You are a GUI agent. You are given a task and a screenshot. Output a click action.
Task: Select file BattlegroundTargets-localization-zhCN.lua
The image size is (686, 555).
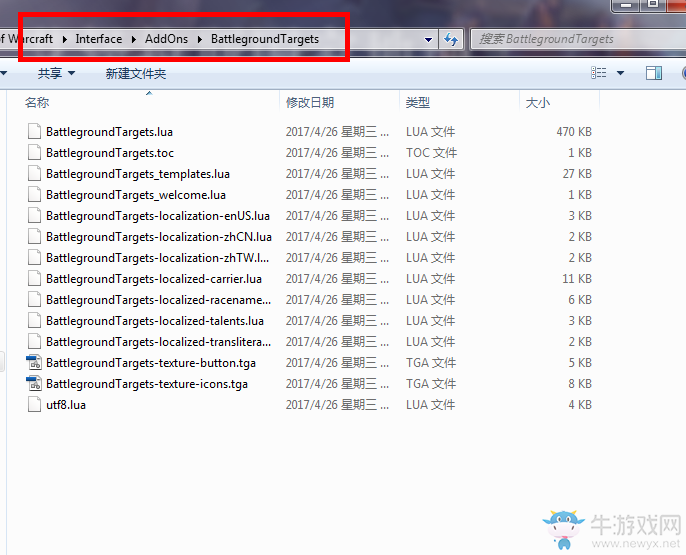(159, 237)
